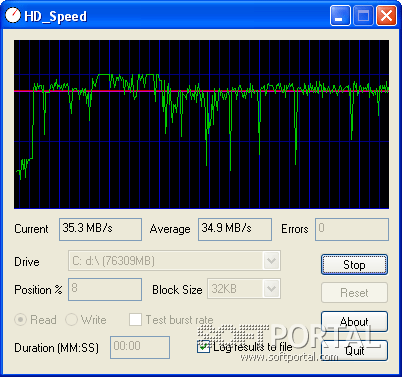Enable the Test burst rate checkbox
The height and width of the screenshot is (377, 402).
135,319
